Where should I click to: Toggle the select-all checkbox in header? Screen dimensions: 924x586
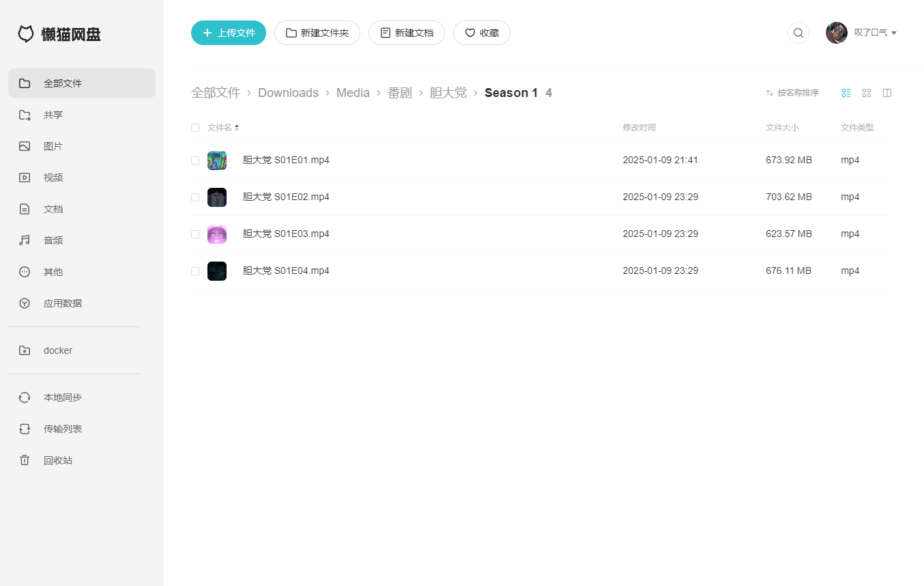click(x=195, y=128)
